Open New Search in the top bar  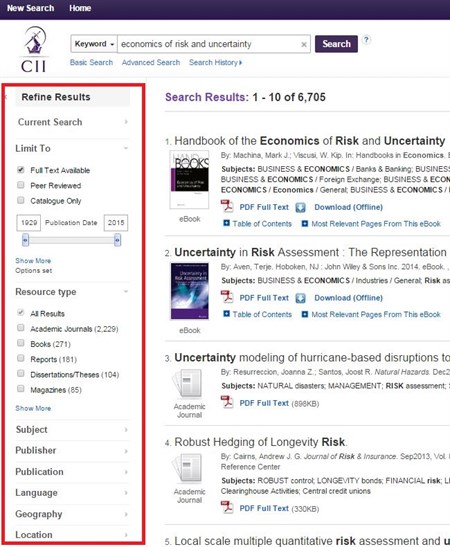pos(30,8)
